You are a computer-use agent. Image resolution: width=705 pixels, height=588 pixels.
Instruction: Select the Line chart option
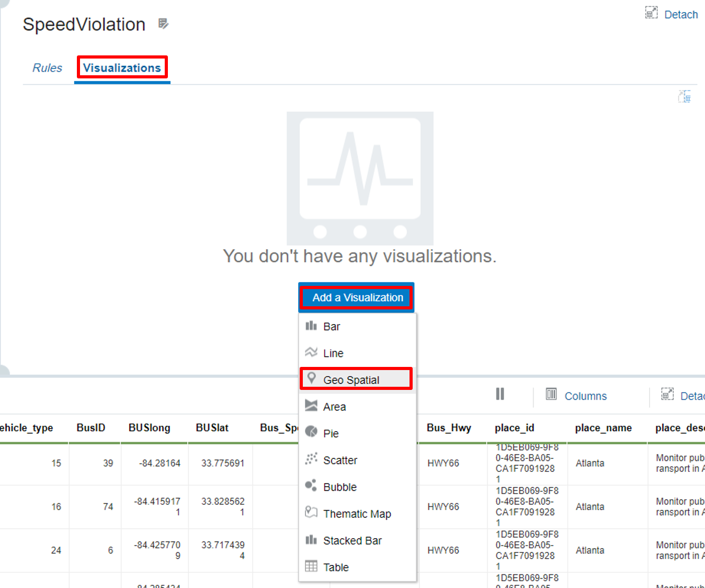point(333,353)
